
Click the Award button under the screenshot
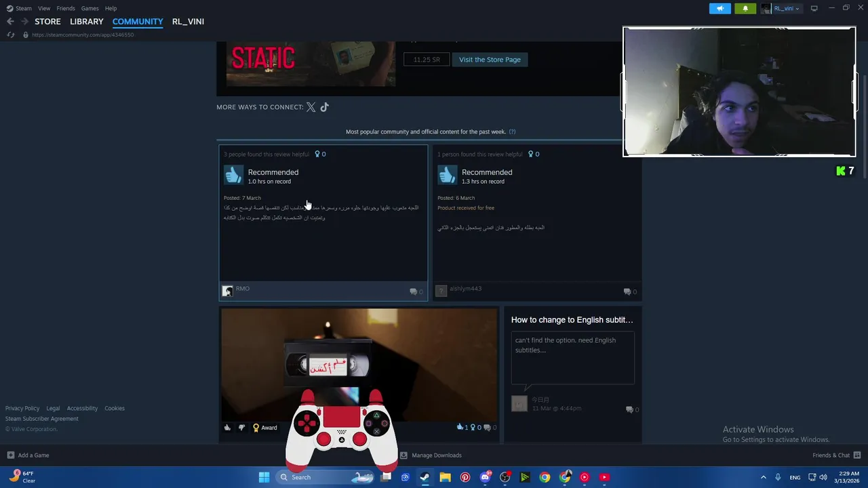[x=264, y=428]
